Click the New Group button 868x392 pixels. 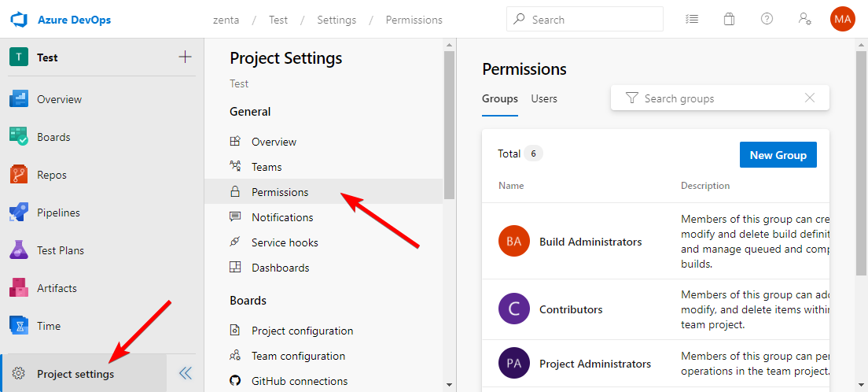pyautogui.click(x=778, y=155)
